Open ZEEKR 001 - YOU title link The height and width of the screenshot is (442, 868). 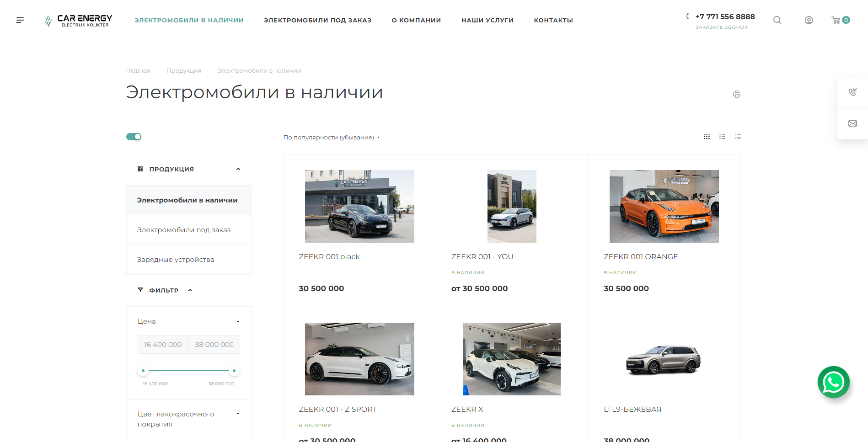click(482, 257)
